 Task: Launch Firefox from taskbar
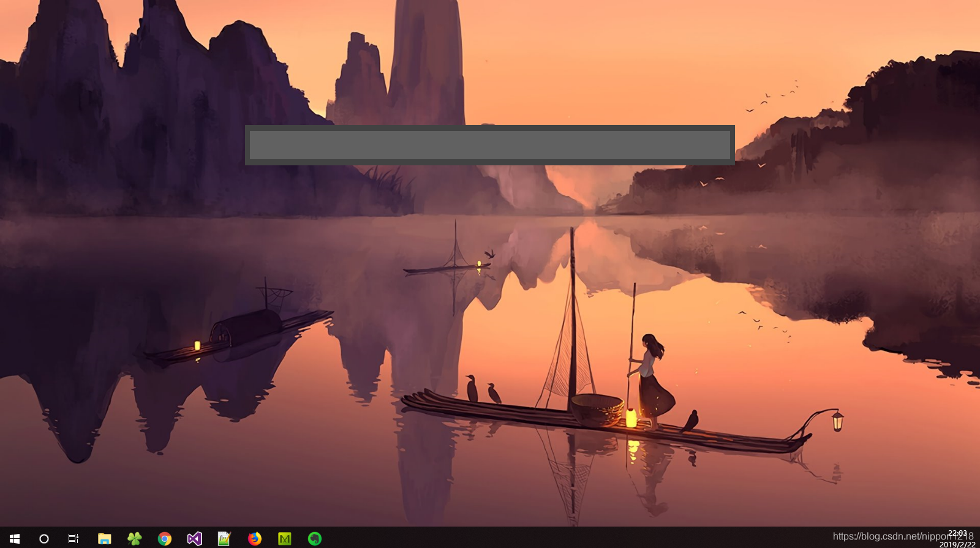[x=254, y=538]
